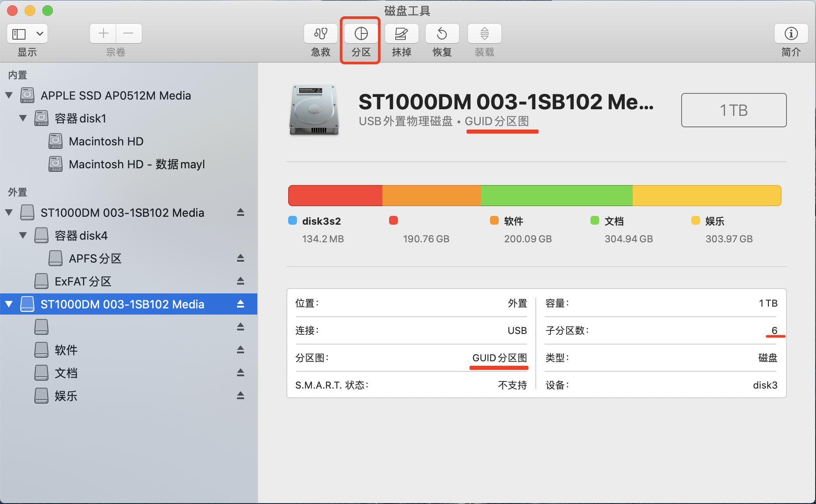Click the Mount (装载) toolbar icon

tap(484, 34)
